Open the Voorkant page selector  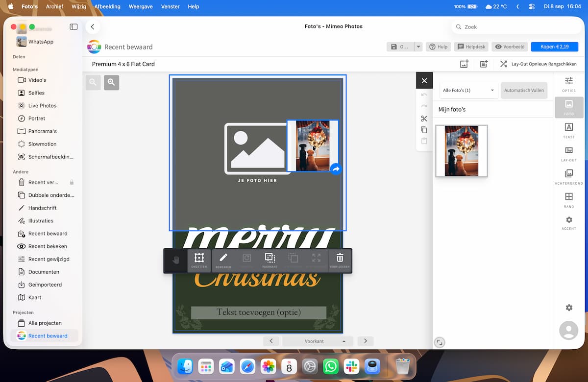coord(318,341)
